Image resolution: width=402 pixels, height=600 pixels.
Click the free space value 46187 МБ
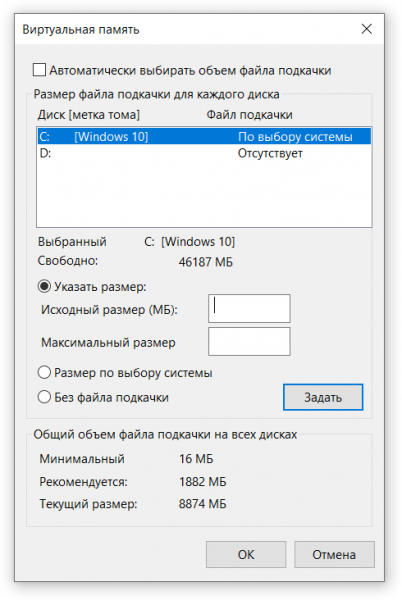click(x=206, y=262)
